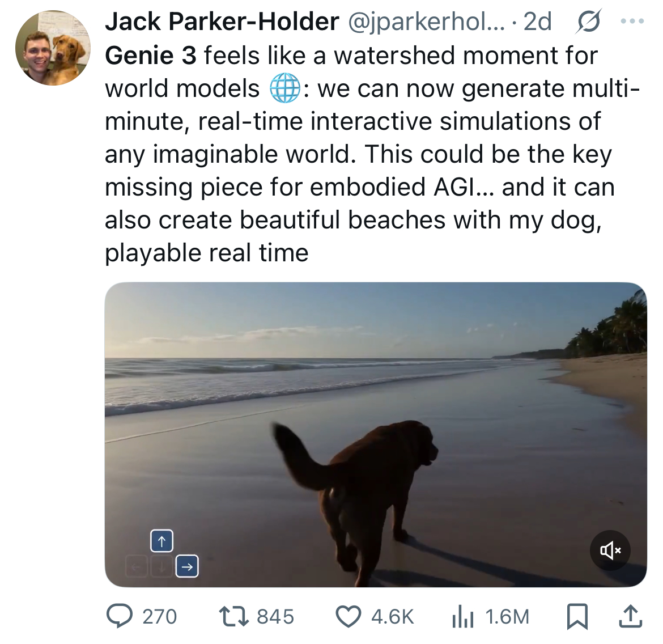View analytics via the bar chart icon
The width and height of the screenshot is (663, 644).
pyautogui.click(x=462, y=616)
